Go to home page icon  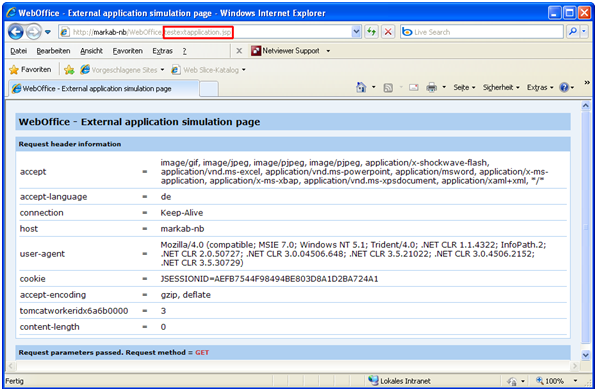pyautogui.click(x=361, y=88)
